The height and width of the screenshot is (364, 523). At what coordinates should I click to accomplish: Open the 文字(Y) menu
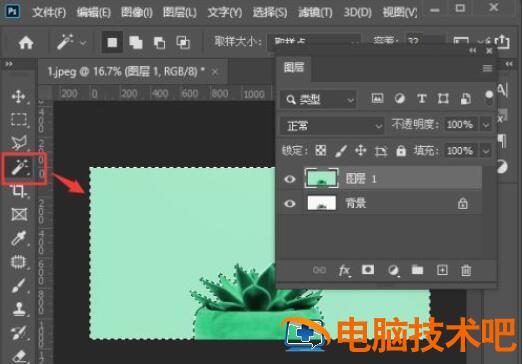tap(224, 13)
